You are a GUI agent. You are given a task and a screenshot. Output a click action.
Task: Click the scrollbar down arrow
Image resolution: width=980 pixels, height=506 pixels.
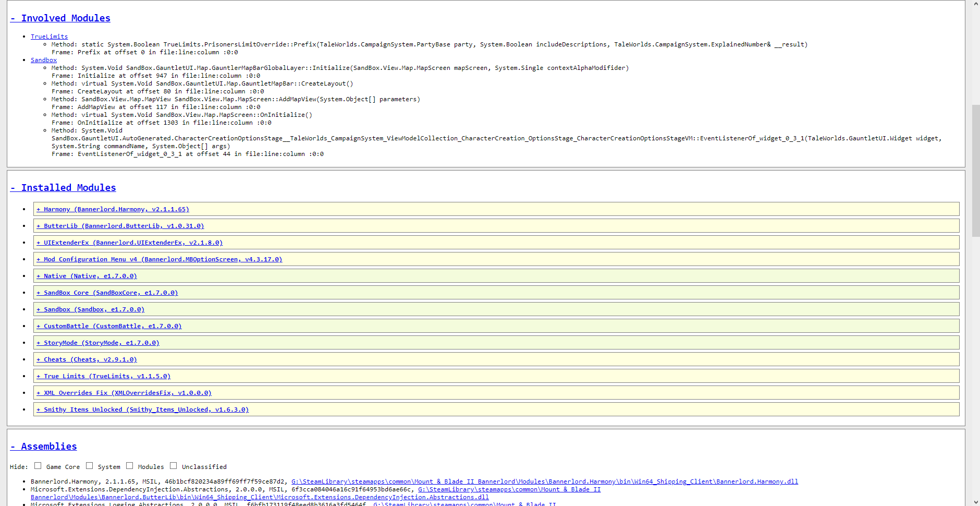[975, 502]
